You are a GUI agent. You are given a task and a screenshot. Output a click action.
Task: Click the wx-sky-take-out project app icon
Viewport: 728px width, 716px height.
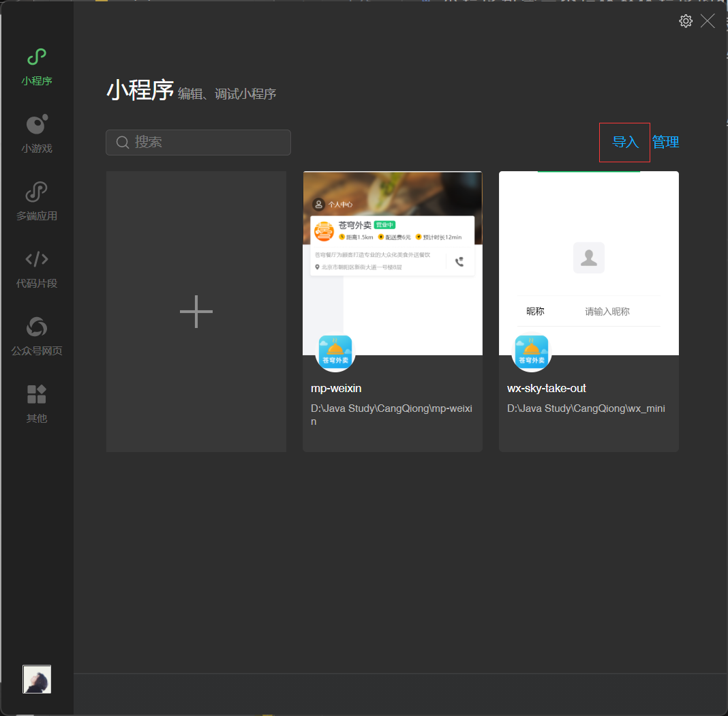pyautogui.click(x=531, y=352)
